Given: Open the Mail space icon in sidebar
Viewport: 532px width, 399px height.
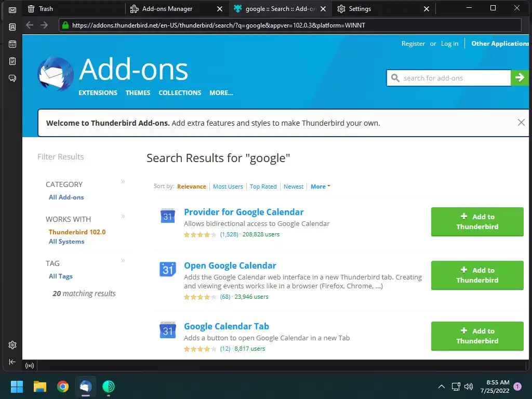Looking at the screenshot, I should coord(12,10).
